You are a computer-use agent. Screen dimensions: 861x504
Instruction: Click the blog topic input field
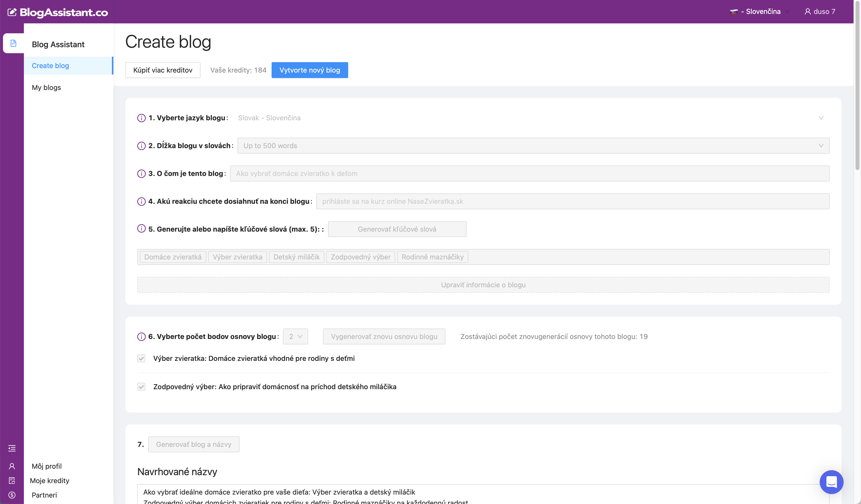tap(529, 173)
